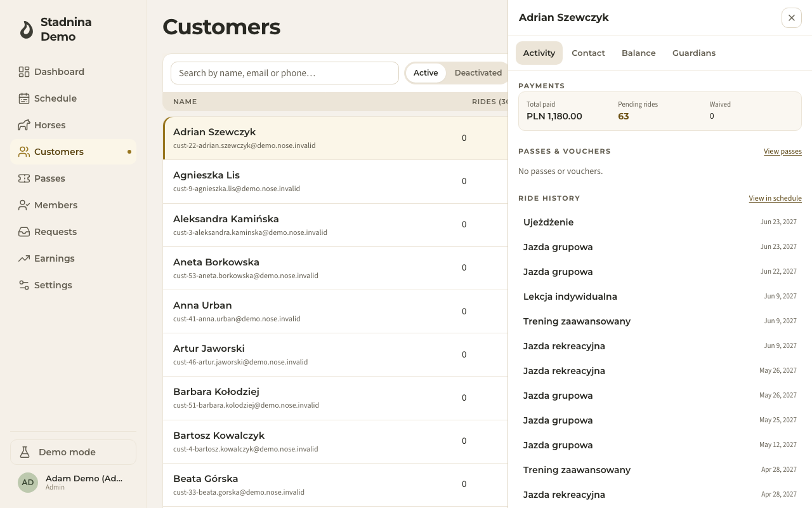
Task: Open Dashboard via its grid icon
Action: pos(24,72)
